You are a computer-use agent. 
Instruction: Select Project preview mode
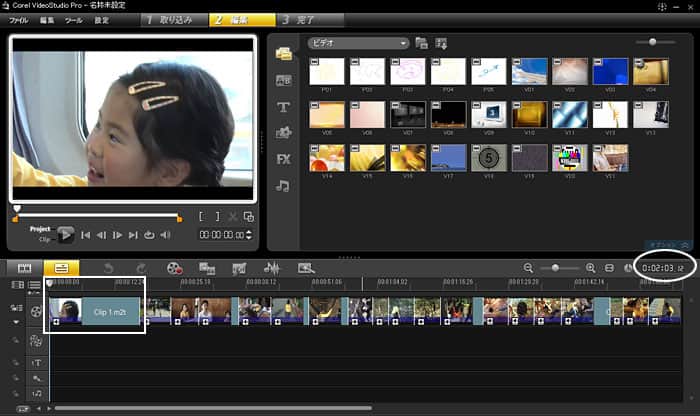[40, 229]
